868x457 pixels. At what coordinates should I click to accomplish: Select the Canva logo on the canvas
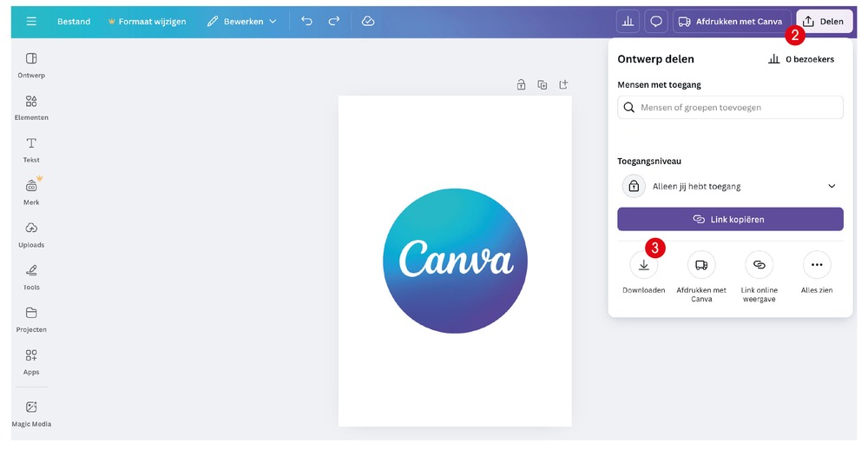tap(455, 261)
